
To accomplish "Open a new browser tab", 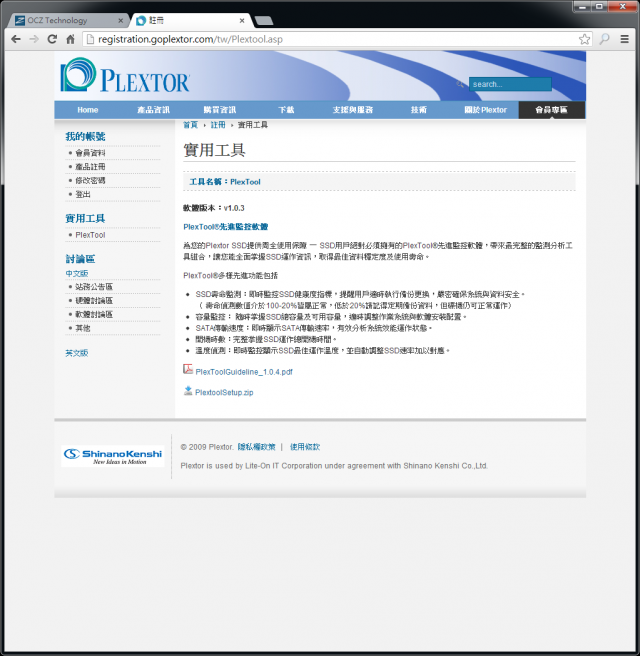I will [264, 20].
